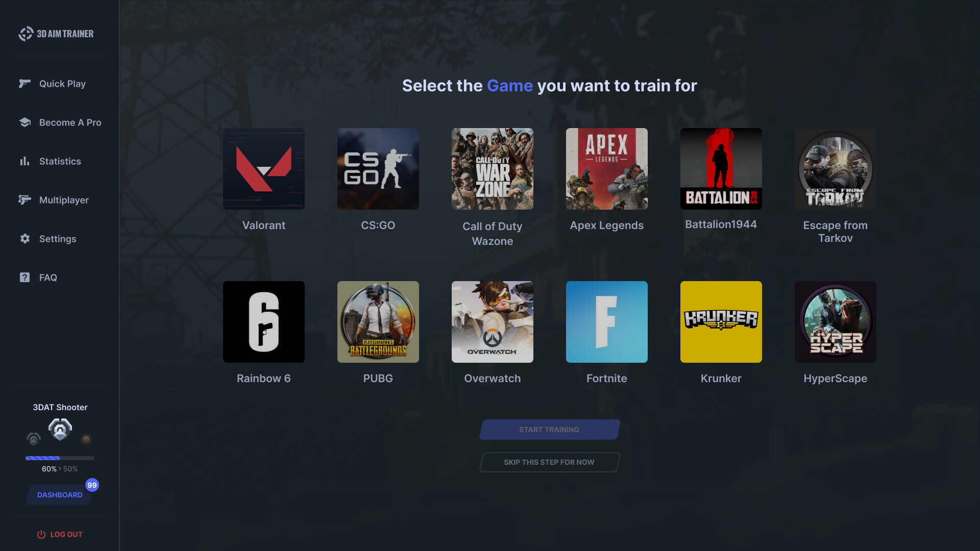Click the user Dashboard button

[59, 494]
